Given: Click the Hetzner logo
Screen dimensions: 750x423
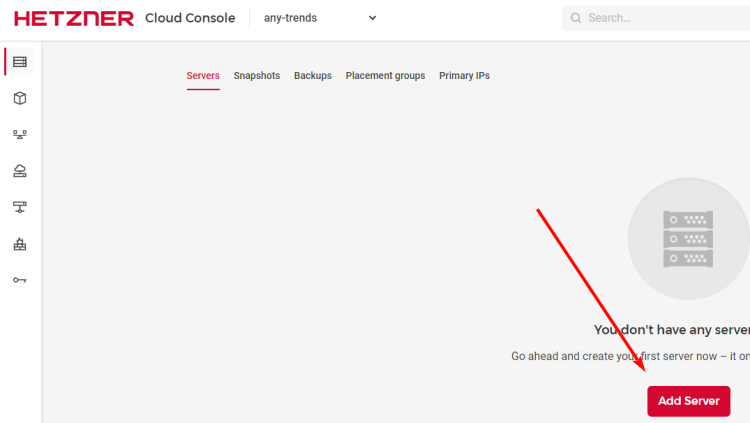Looking at the screenshot, I should pyautogui.click(x=74, y=18).
